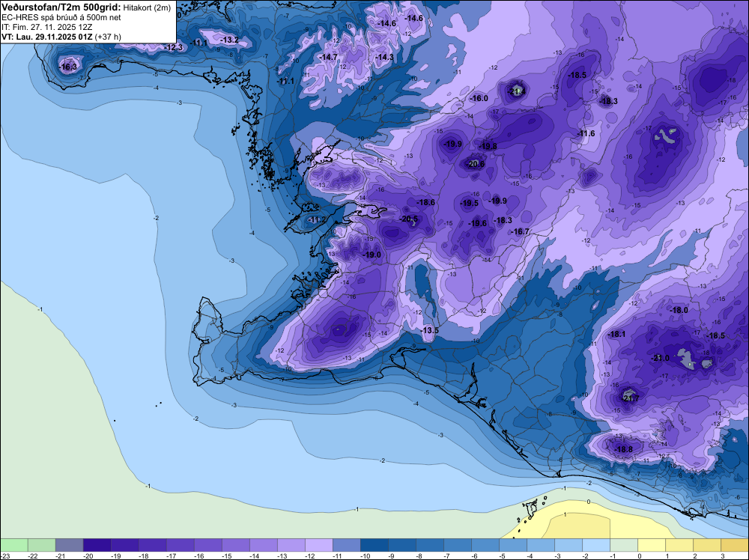
Task: Click the green legend swatch at -22
Action: coord(41,545)
